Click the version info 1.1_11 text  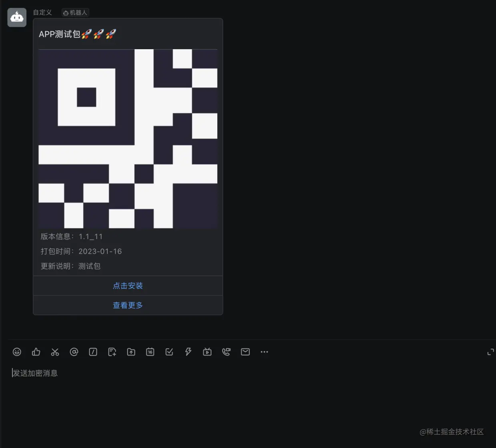(72, 236)
